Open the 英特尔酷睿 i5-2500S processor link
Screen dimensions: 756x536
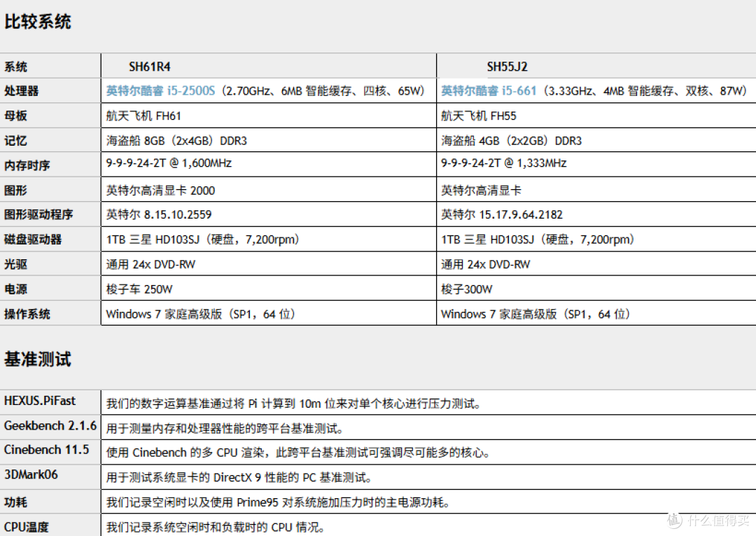tap(160, 90)
